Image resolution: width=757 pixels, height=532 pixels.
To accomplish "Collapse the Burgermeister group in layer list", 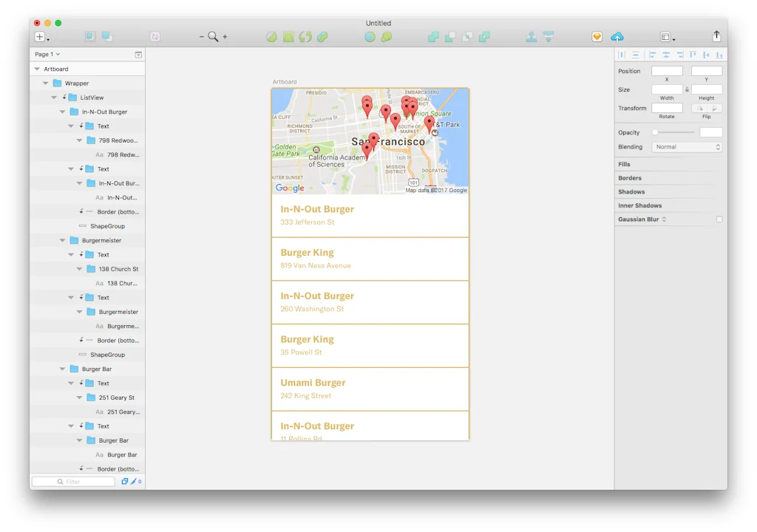I will (x=63, y=241).
